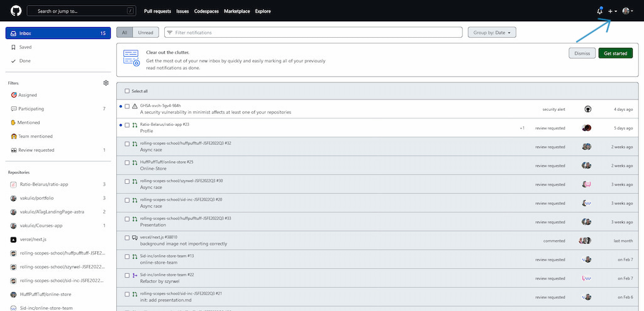
Task: Switch to the All notifications tab
Action: 125,33
